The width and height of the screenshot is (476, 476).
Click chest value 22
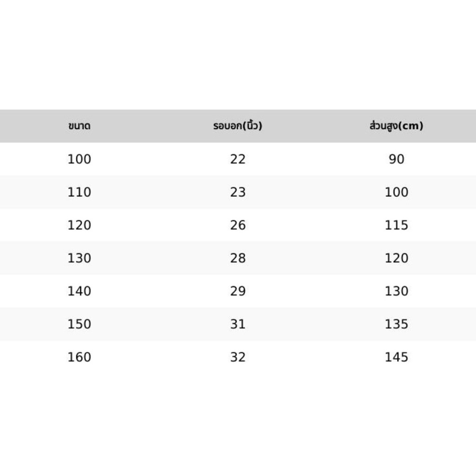tap(238, 159)
